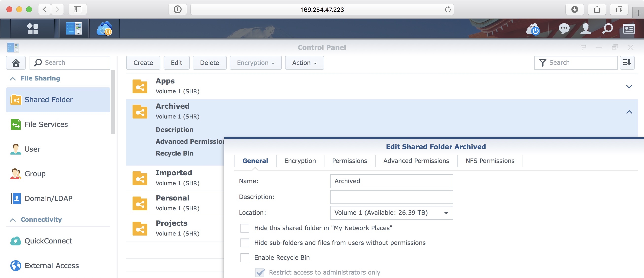Open the DSM main menu icon
Viewport: 644px width, 278px height.
pyautogui.click(x=33, y=29)
